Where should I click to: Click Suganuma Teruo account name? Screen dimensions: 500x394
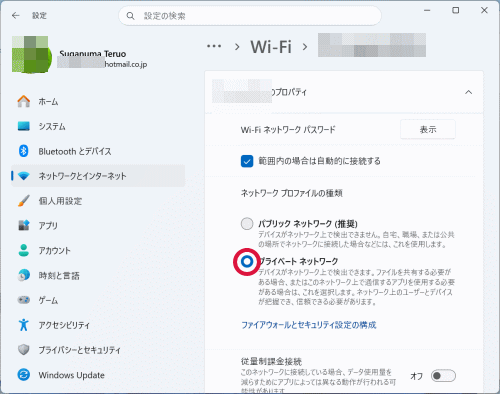(x=93, y=53)
